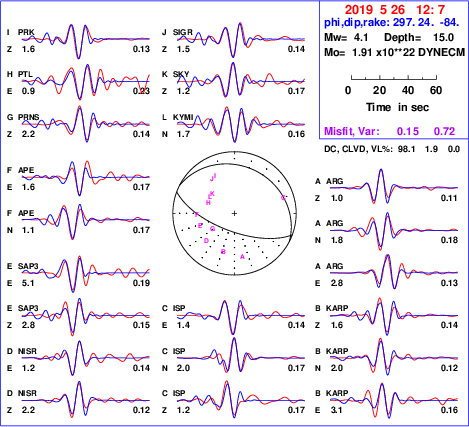Click the NISR Z waveform trace

coord(86,400)
